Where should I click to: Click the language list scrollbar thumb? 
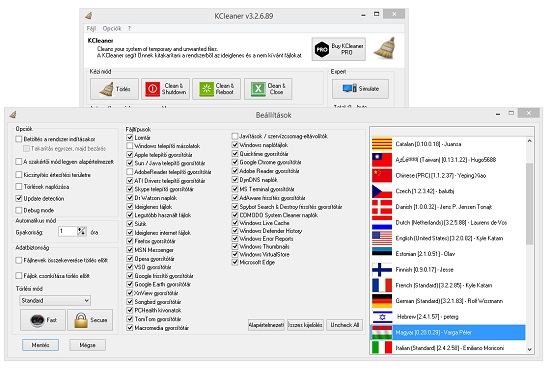[530, 204]
